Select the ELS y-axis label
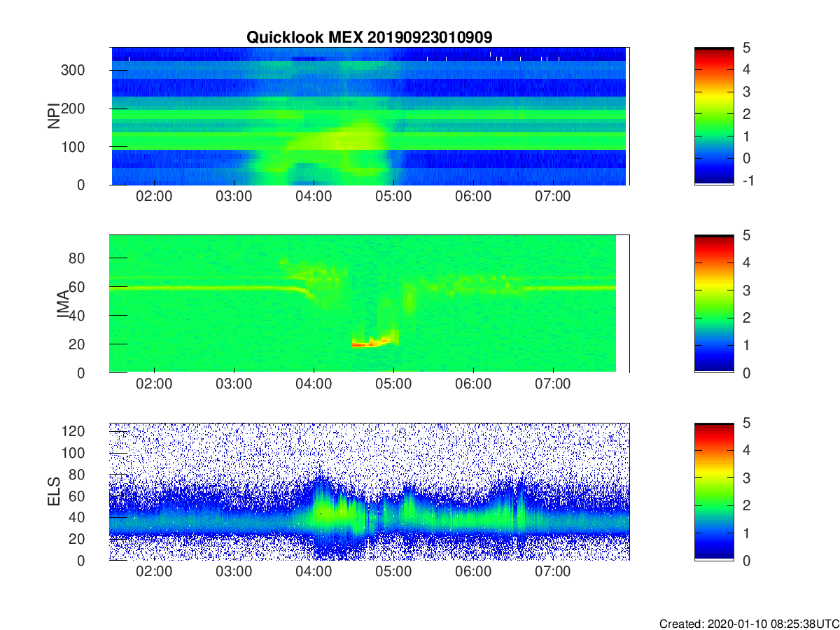Image resolution: width=840 pixels, height=630 pixels. [54, 491]
